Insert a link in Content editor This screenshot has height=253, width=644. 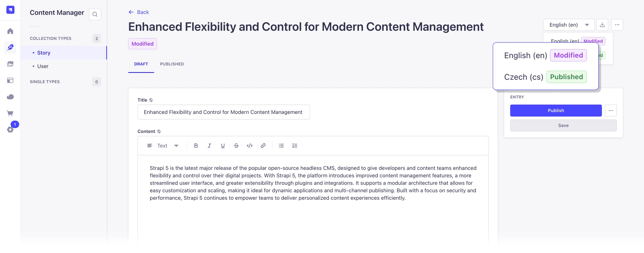(263, 146)
